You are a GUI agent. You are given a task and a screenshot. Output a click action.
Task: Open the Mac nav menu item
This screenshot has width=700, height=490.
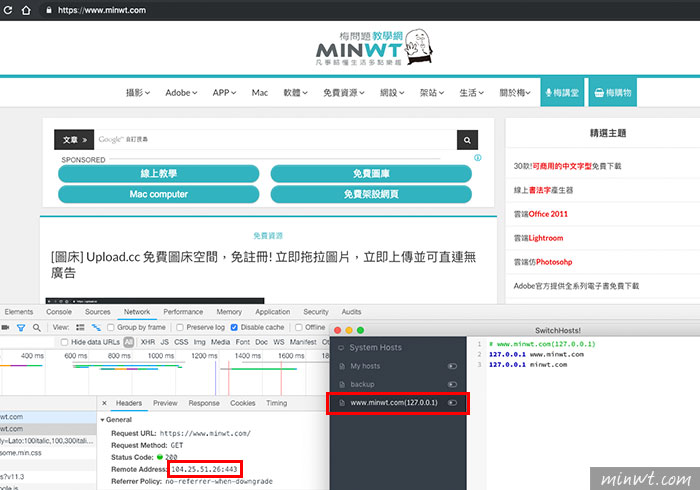(x=260, y=93)
